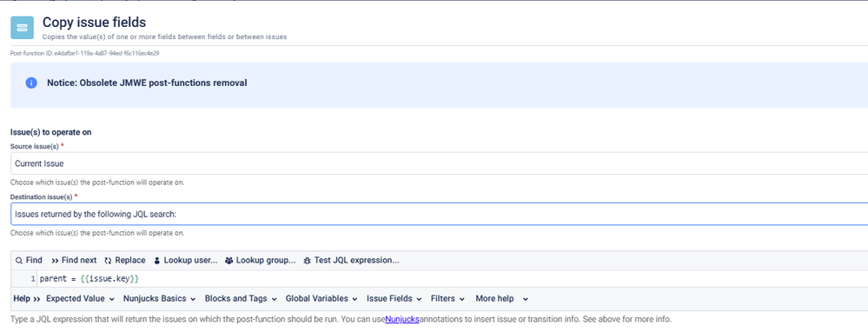Open Lookup user... tool

pyautogui.click(x=186, y=261)
